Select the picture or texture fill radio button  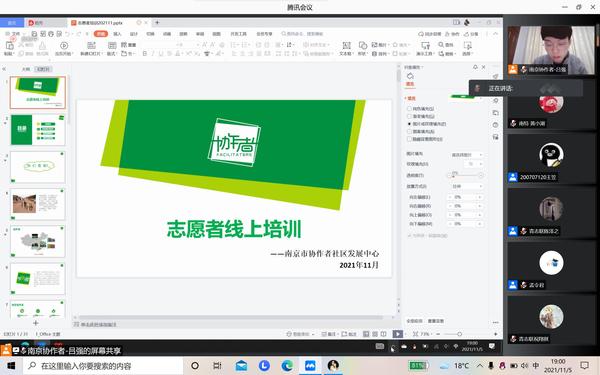(x=409, y=124)
